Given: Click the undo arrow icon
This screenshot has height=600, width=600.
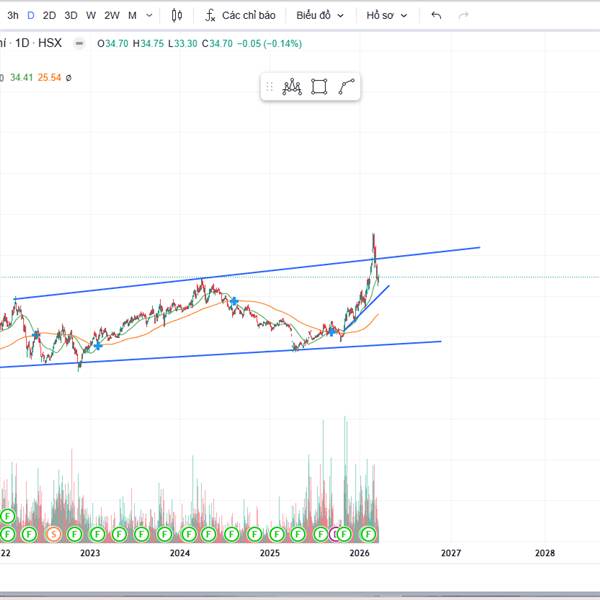Looking at the screenshot, I should pos(436,15).
